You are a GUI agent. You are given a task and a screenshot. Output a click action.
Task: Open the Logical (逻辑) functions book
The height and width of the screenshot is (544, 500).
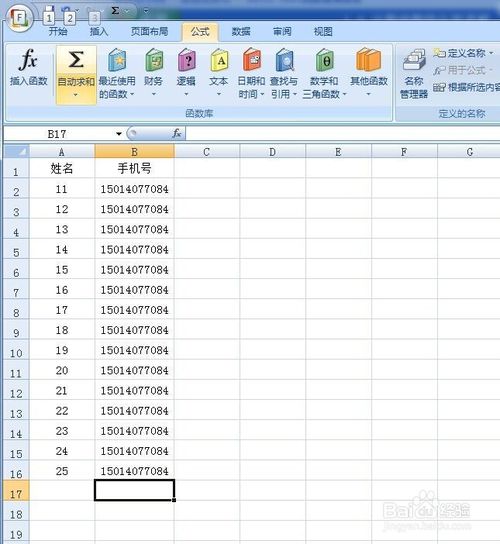(186, 73)
